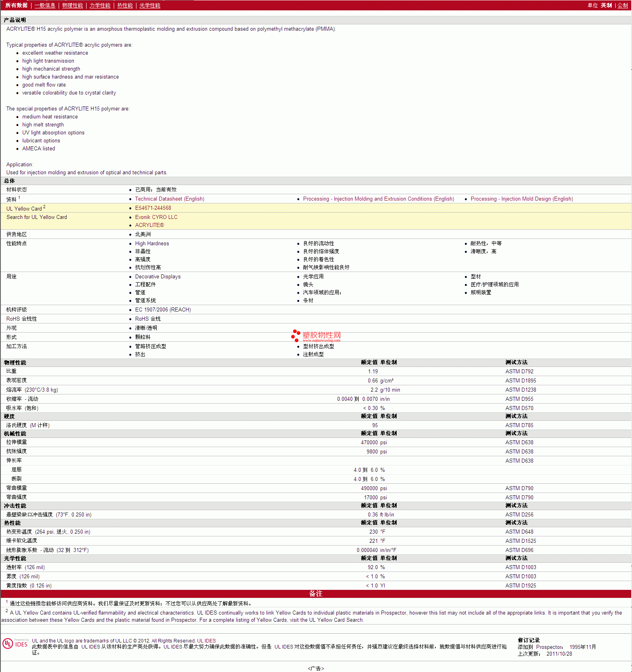
Task: Click the EC 1907/2006 (REACH) rating
Action: pyautogui.click(x=163, y=309)
